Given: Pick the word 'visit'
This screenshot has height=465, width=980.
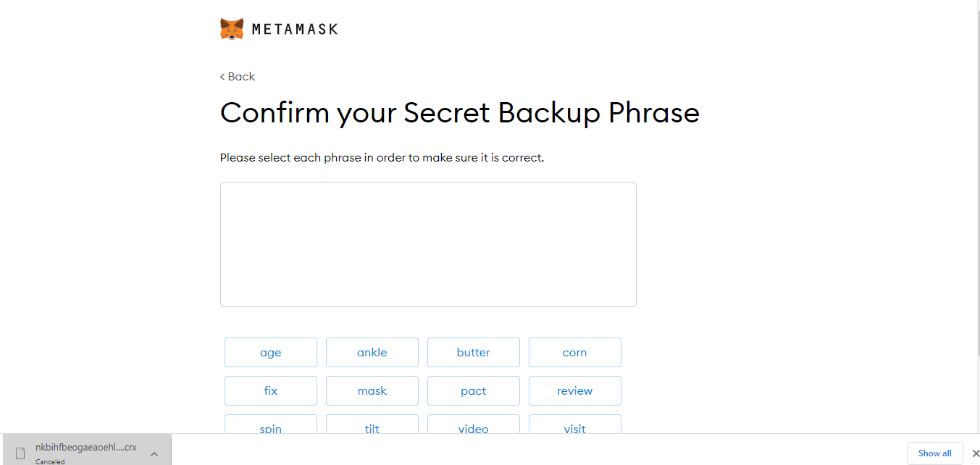Looking at the screenshot, I should 574,425.
